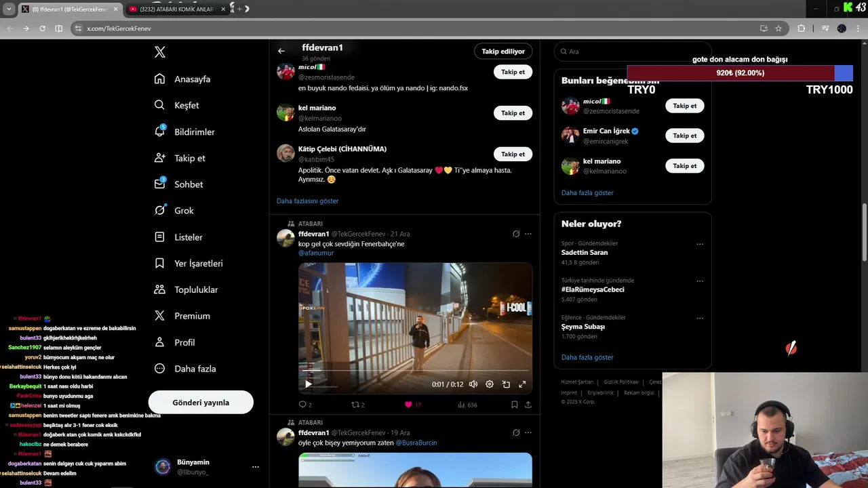Screen dimensions: 868x488
Task: Switch to ATABARI KOMİK ANLAR YouTube tab
Action: [176, 9]
